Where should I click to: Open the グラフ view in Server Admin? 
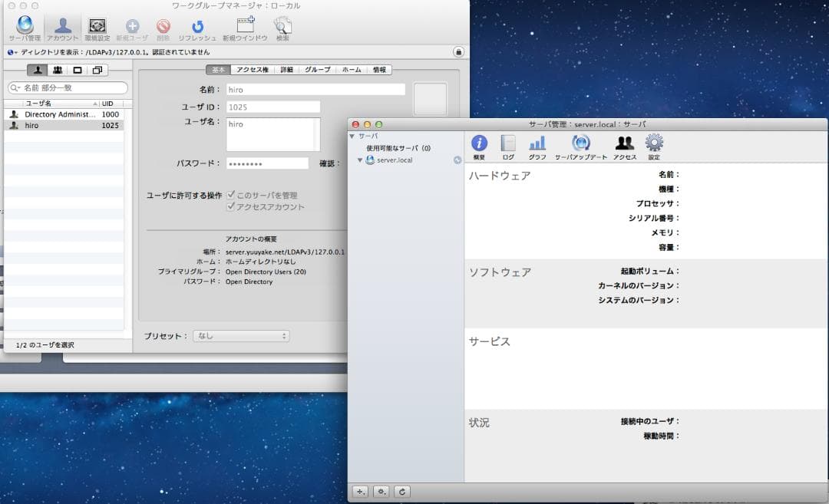click(537, 145)
